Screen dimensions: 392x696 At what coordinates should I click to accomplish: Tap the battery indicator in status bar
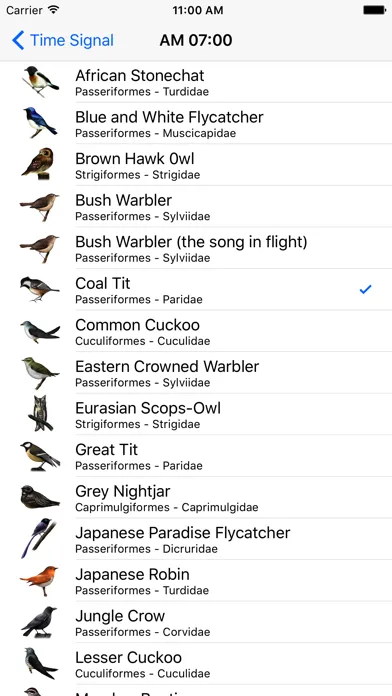[374, 10]
